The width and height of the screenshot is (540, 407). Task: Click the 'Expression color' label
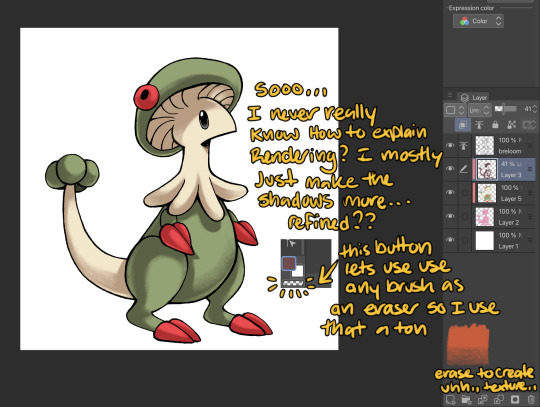(x=471, y=8)
